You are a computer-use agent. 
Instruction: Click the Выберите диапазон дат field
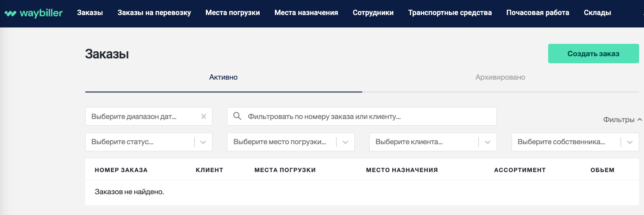(149, 116)
